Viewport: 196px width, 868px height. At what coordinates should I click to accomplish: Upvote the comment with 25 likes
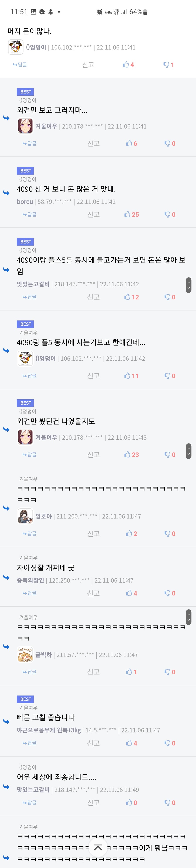131,214
